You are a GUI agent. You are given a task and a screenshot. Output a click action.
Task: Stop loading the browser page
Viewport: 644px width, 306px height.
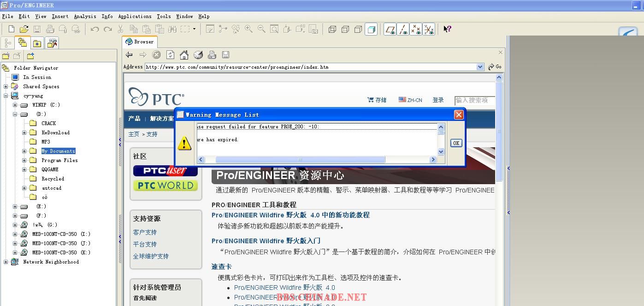[x=157, y=55]
